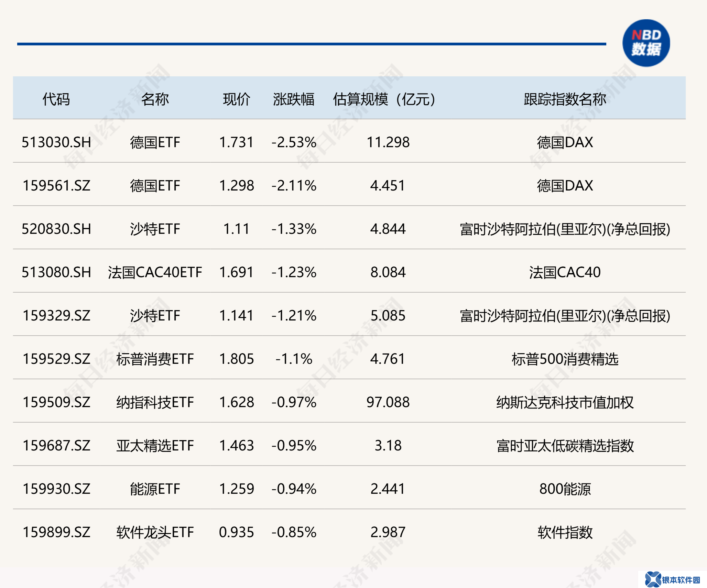Click the -1.21% change value
707x588 pixels.
294,316
